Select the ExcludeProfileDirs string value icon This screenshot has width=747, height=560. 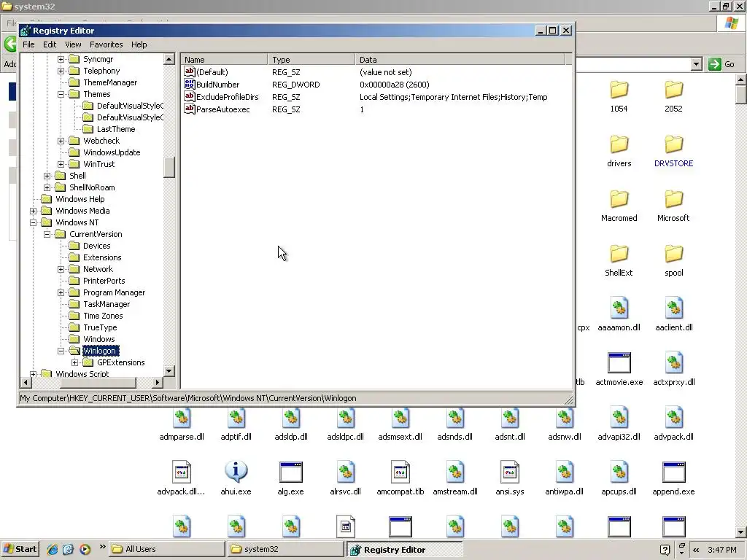[x=190, y=97]
